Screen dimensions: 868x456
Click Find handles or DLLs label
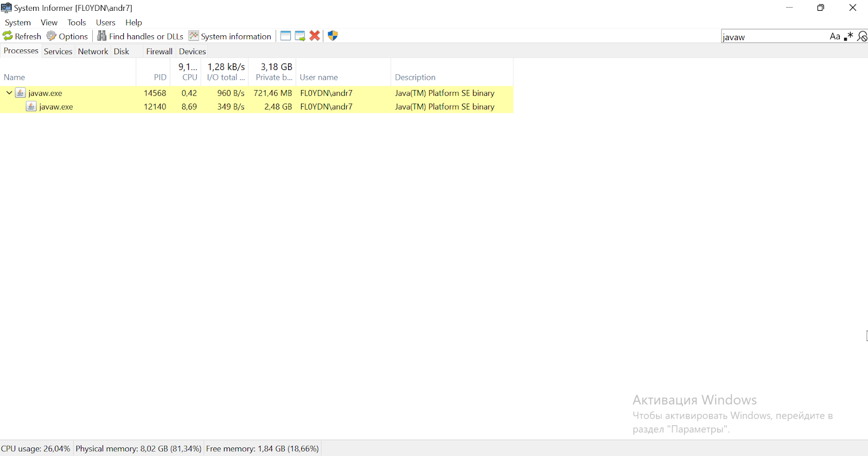[x=146, y=36]
